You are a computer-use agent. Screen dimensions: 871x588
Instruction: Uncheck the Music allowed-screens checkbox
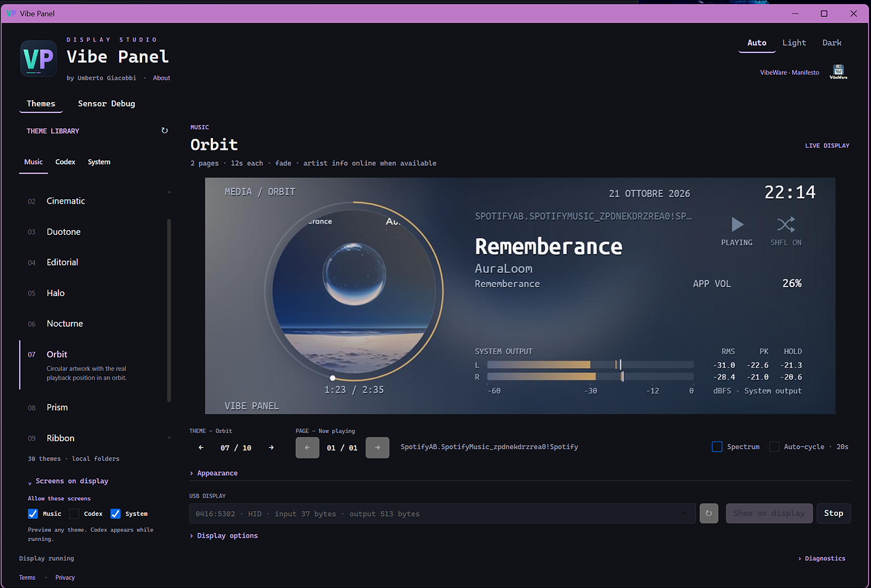point(33,514)
